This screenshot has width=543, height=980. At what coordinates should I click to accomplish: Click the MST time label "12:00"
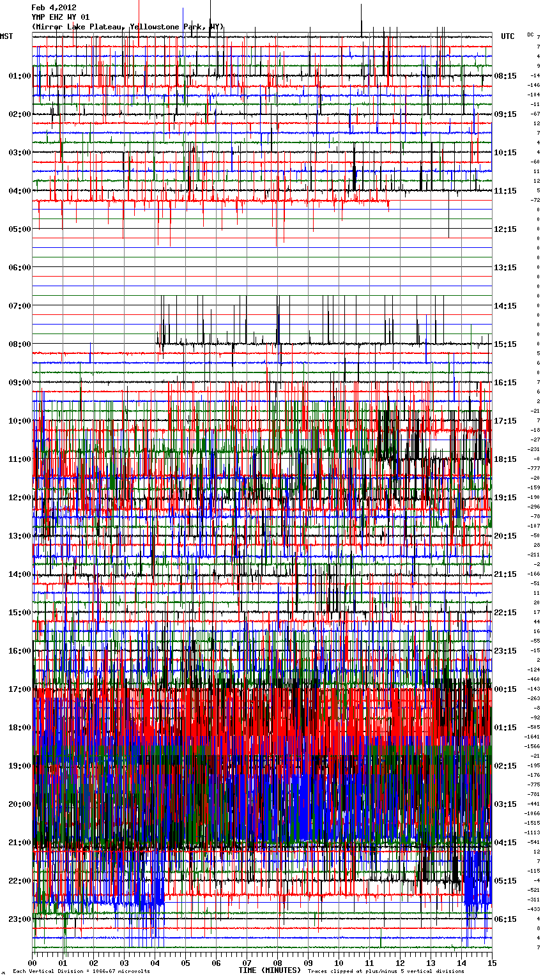point(20,498)
